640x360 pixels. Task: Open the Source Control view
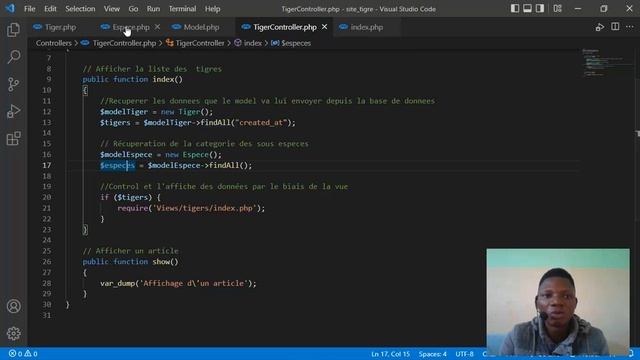coord(13,84)
